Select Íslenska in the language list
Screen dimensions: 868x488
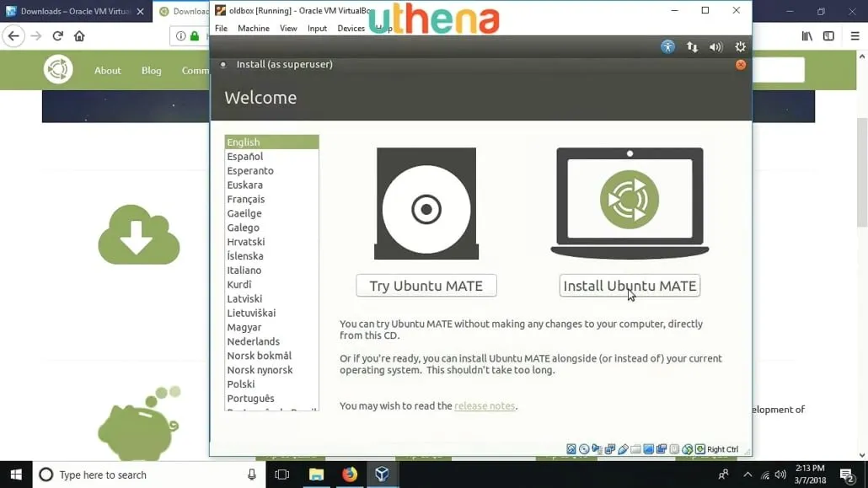coord(272,256)
